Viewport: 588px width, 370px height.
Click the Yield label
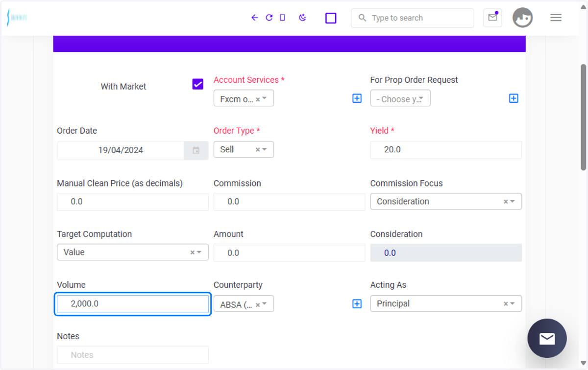[382, 131]
